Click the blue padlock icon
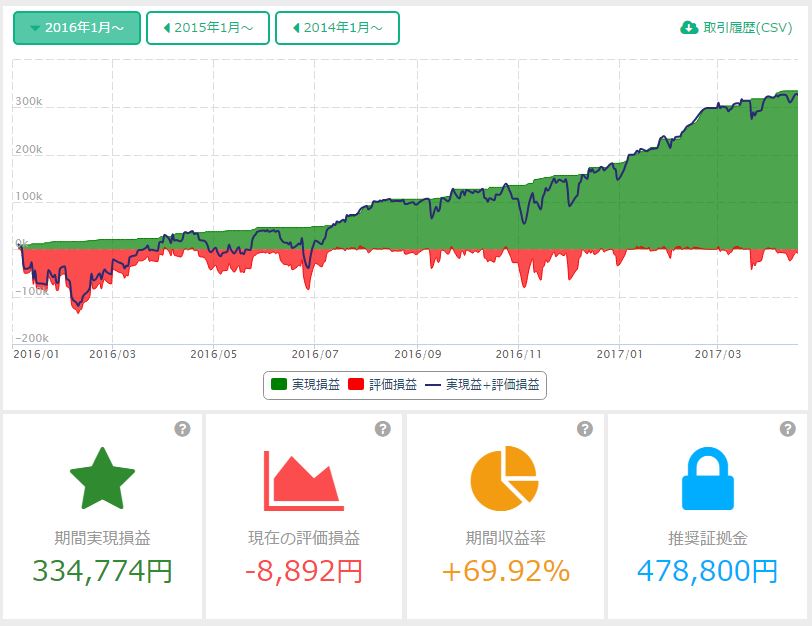Viewport: 812px width, 626px height. (x=707, y=481)
